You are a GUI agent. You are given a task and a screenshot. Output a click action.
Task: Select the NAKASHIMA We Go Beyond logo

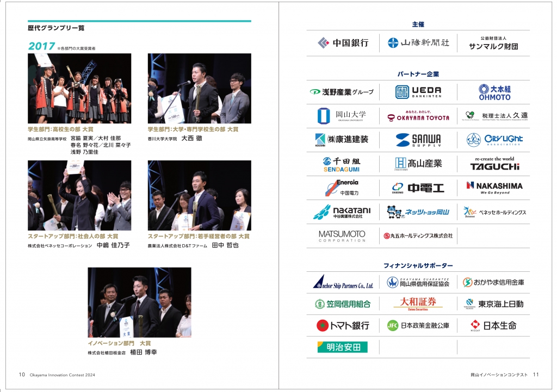click(x=494, y=188)
